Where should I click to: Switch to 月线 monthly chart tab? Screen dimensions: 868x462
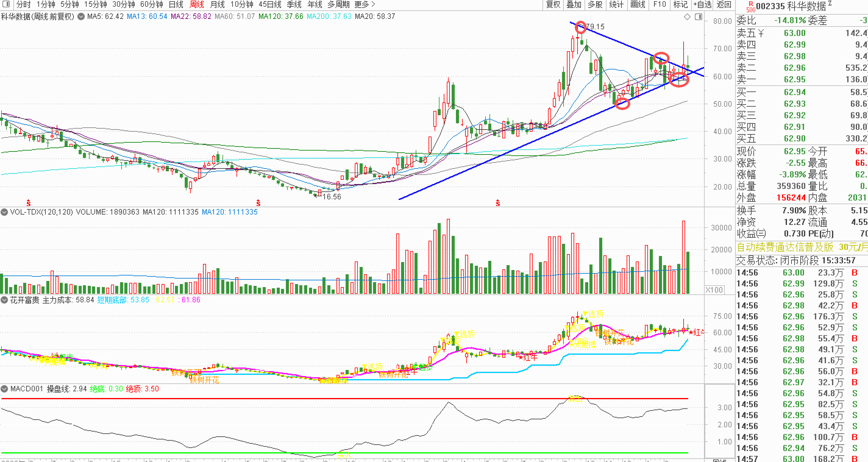click(x=217, y=4)
